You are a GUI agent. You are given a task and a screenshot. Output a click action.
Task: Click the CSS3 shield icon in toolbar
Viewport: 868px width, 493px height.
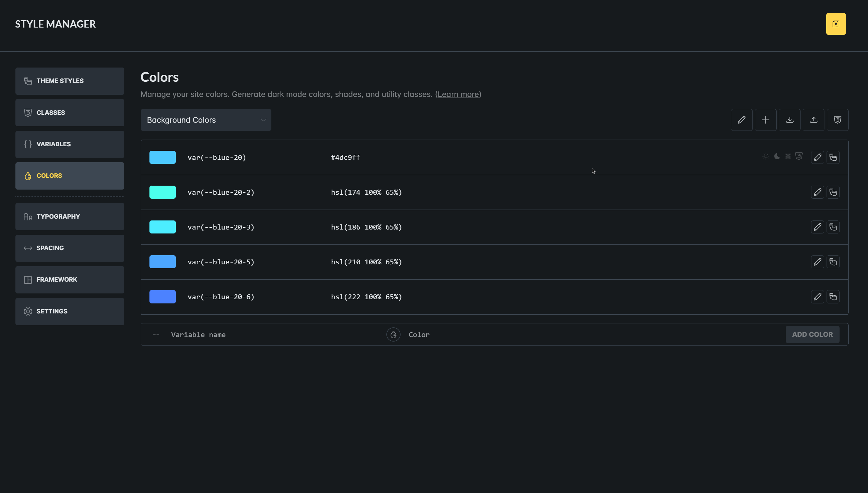point(837,120)
